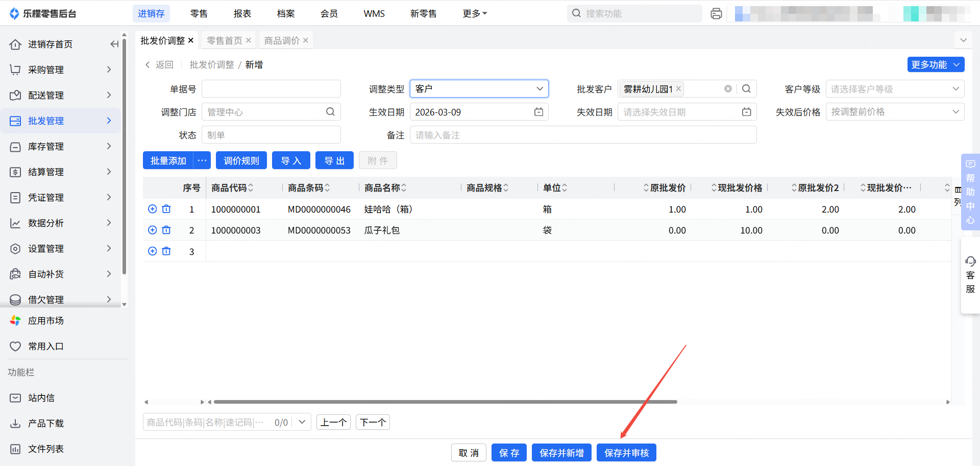980x466 pixels.
Task: Sort table by 商品代码 column
Action: pos(251,188)
